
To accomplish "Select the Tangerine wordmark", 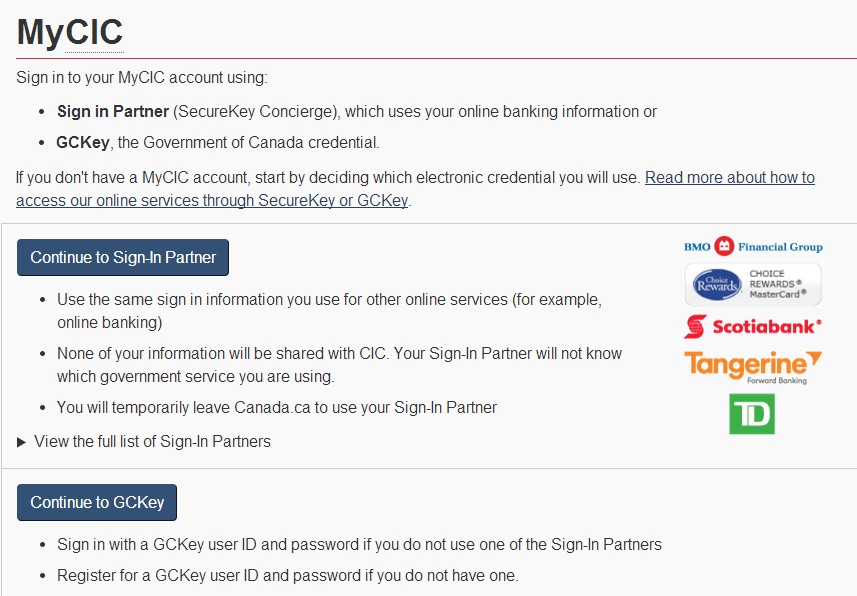I will coord(746,363).
